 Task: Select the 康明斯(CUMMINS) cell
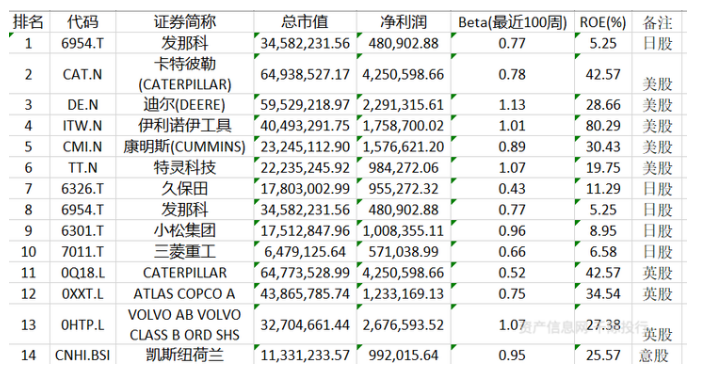coord(185,147)
